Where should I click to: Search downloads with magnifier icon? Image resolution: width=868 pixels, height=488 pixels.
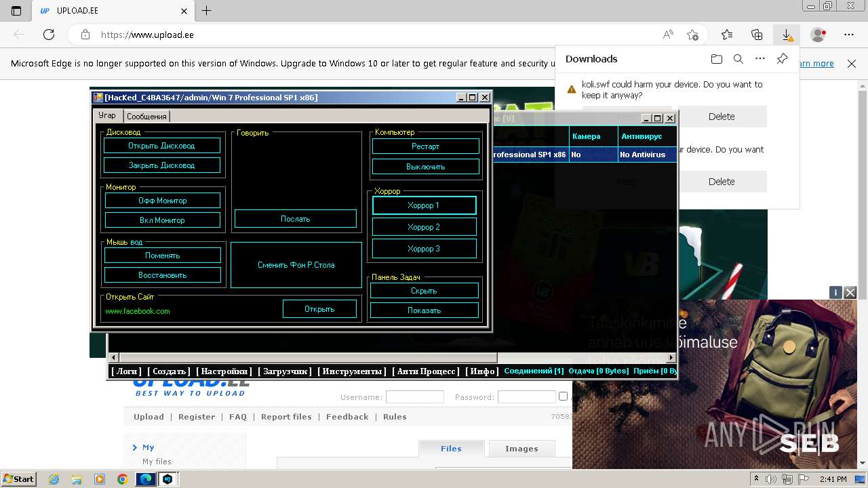pyautogui.click(x=738, y=59)
